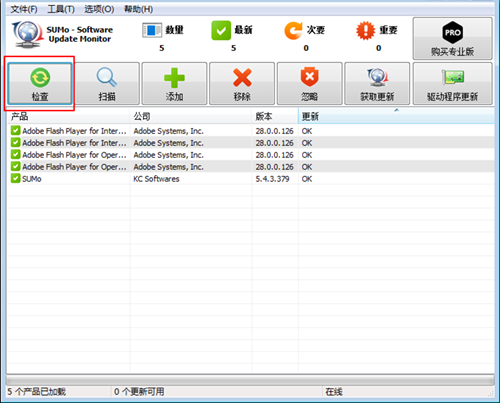Screen dimensions: 500x403
Task: Click the 获取更新 button
Action: point(377,83)
